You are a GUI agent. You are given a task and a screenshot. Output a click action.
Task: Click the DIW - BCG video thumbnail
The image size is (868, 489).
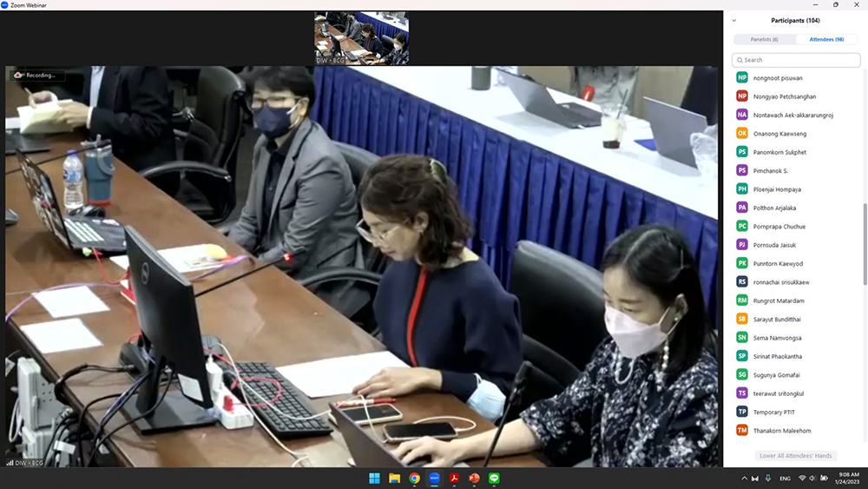point(361,39)
